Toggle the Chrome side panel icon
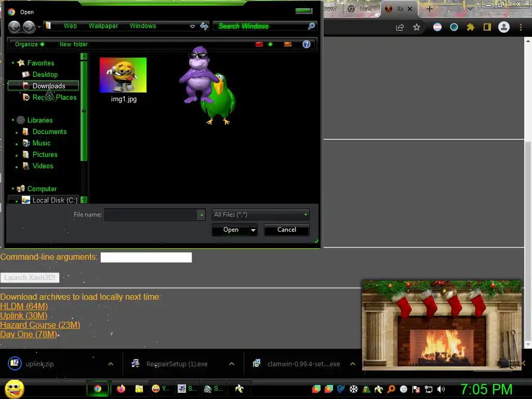 click(487, 27)
